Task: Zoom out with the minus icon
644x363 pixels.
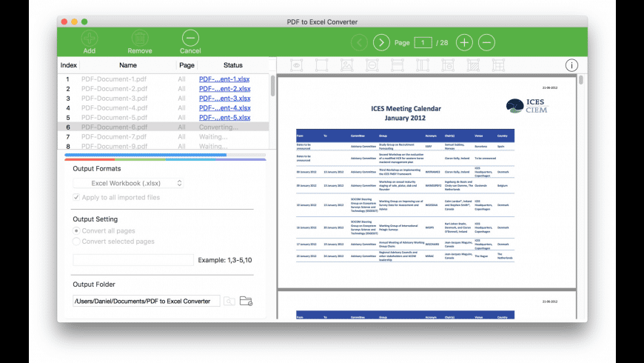Action: pos(486,42)
